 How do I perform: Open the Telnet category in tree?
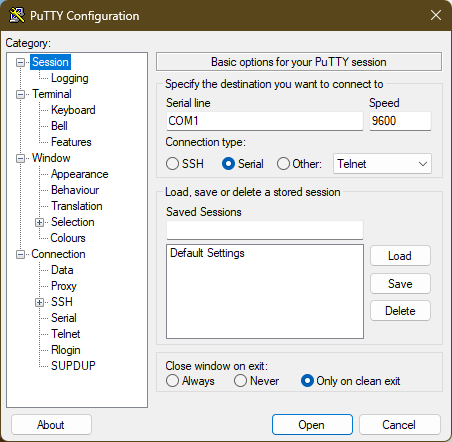[66, 334]
